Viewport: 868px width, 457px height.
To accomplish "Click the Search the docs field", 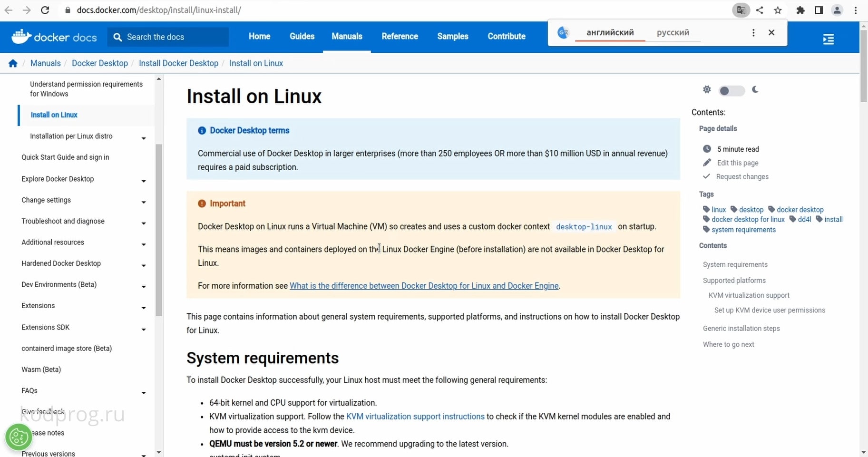I will pos(168,37).
